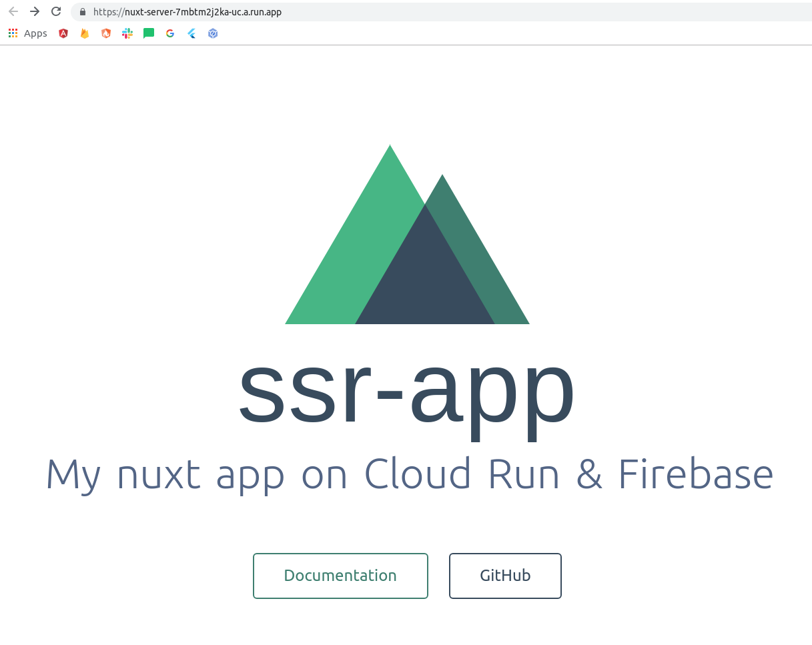View site security information via the padlock
The image size is (812, 645).
82,11
